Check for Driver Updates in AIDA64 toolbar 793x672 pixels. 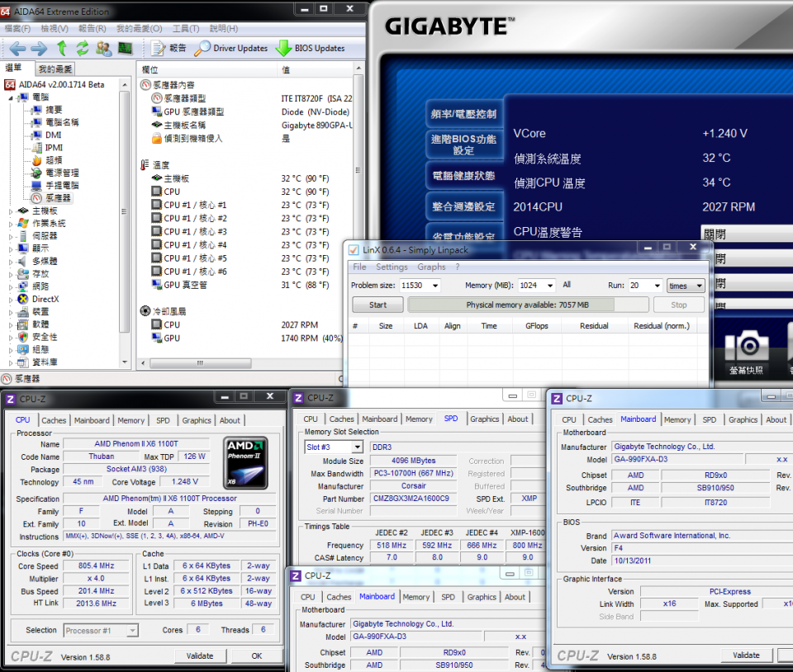click(x=238, y=48)
